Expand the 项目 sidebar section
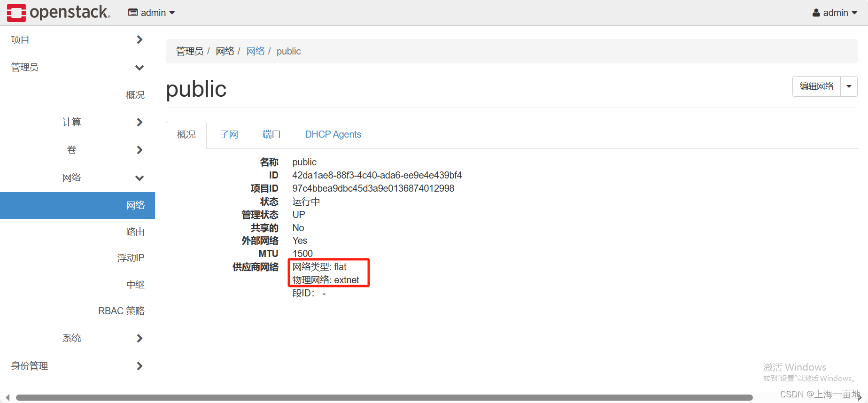Viewport: 868px width, 403px height. click(x=77, y=39)
